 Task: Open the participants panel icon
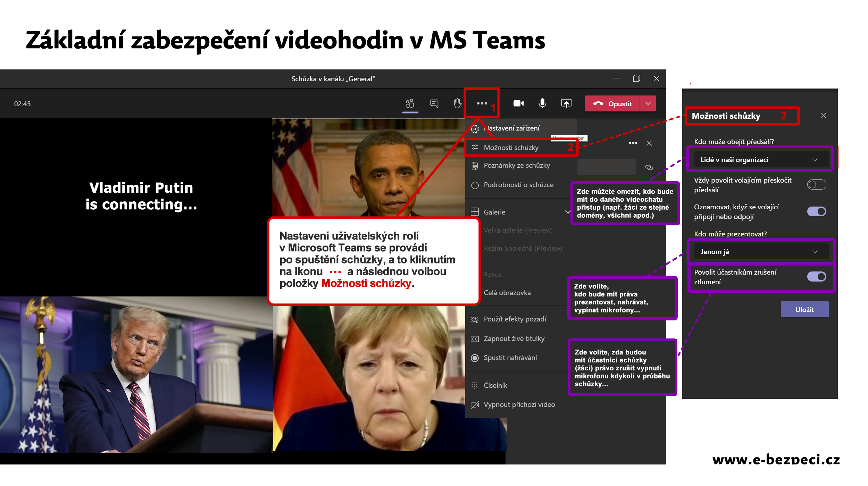(410, 103)
